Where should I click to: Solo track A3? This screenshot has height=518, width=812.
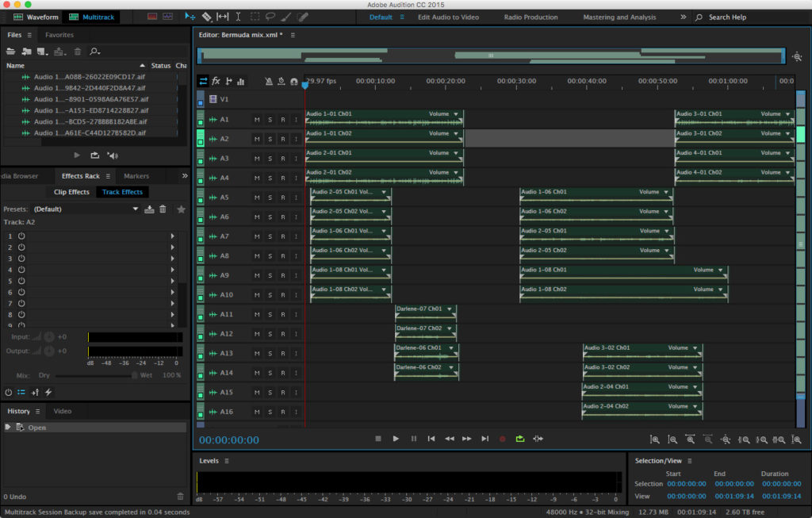(x=270, y=159)
